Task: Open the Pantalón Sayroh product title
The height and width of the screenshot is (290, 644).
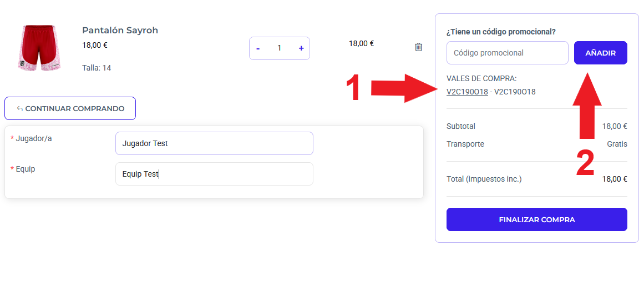Action: click(120, 31)
